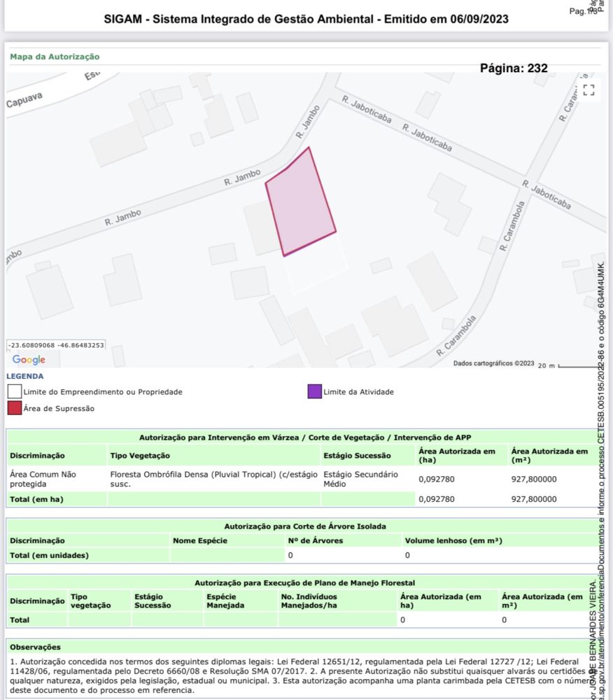Toggle the map fullscreen view icon
Image resolution: width=613 pixels, height=700 pixels.
[589, 90]
